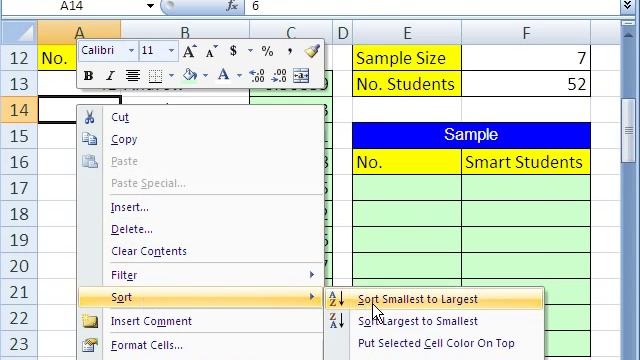This screenshot has height=360, width=640.
Task: Select row 23 header
Action: point(19,344)
